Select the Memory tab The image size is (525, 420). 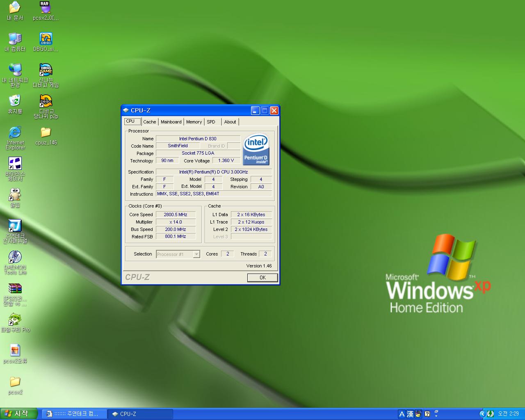[194, 122]
